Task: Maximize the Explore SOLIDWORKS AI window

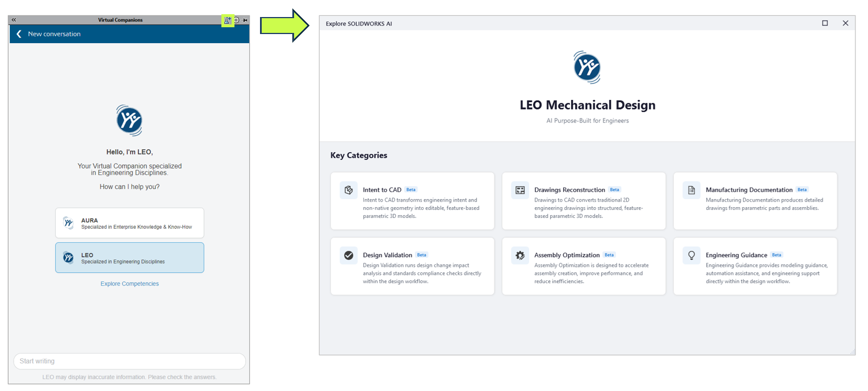Action: 825,23
